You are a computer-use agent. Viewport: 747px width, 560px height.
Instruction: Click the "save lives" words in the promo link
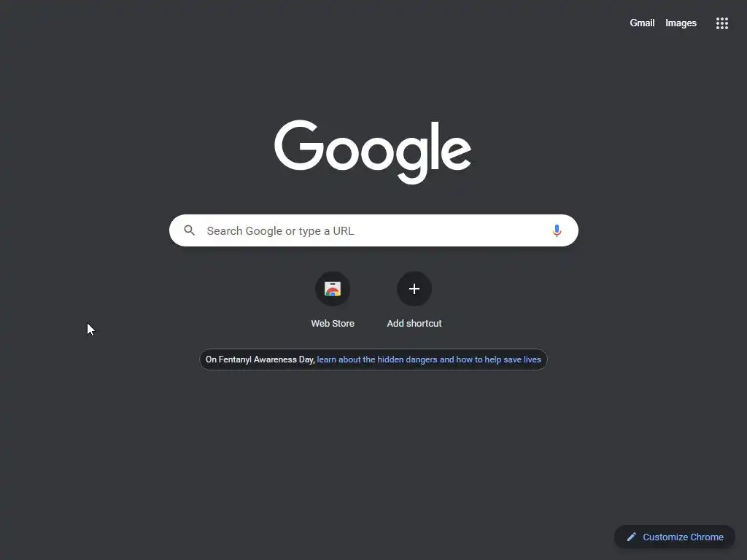[x=522, y=359]
